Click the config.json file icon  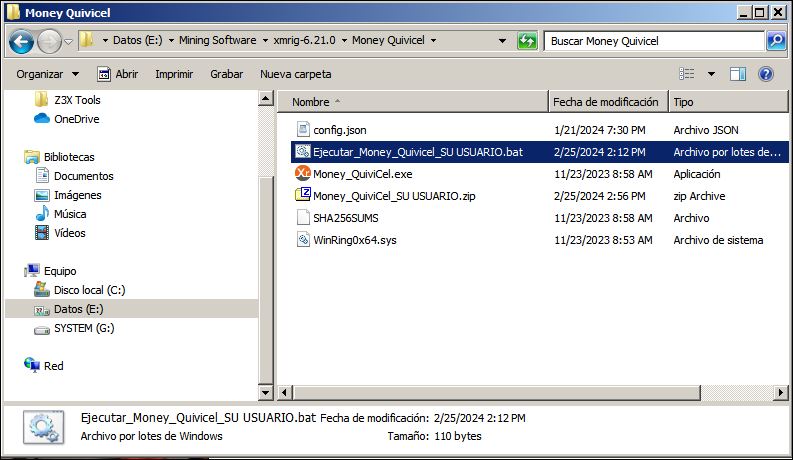pyautogui.click(x=303, y=129)
